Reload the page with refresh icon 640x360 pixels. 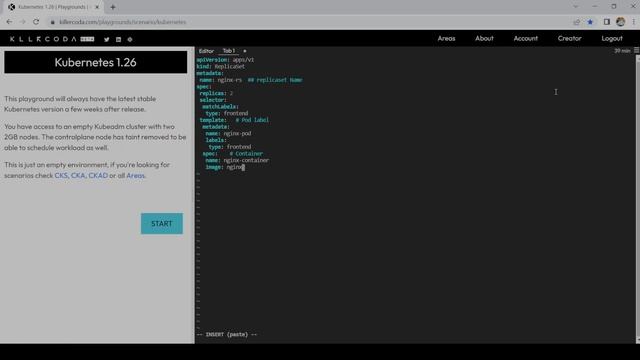(36, 22)
